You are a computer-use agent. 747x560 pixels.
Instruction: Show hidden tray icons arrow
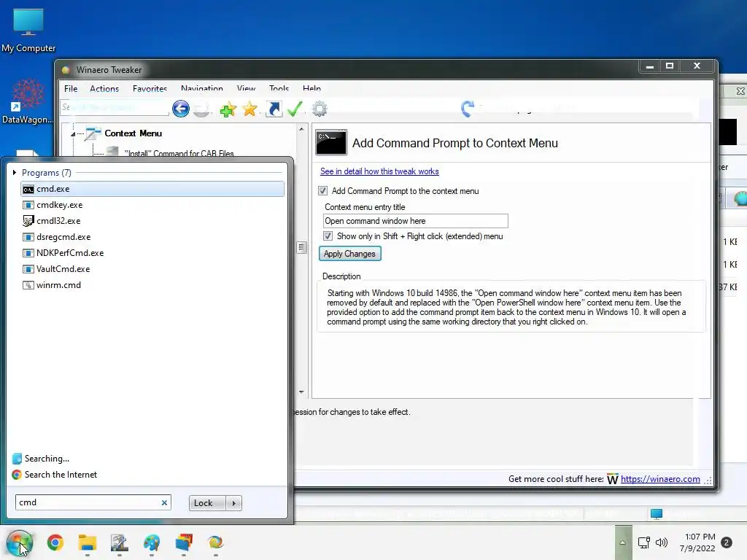(x=623, y=542)
